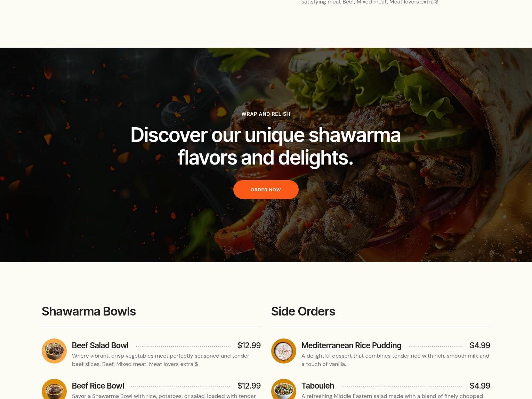Select the Beef Rice Bowl title
Image resolution: width=532 pixels, height=399 pixels.
(x=98, y=386)
